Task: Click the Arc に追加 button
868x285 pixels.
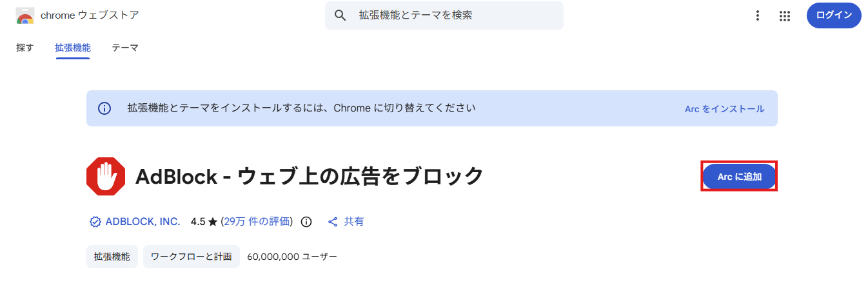Action: click(739, 176)
